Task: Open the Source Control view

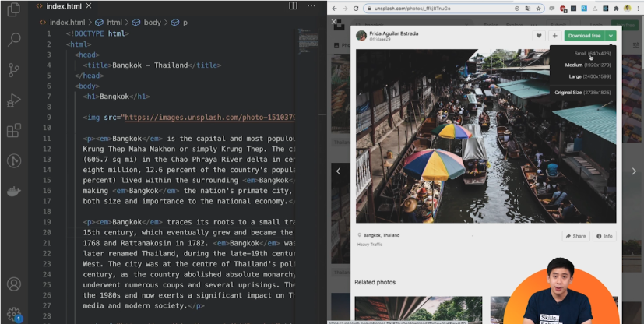Action: point(13,70)
